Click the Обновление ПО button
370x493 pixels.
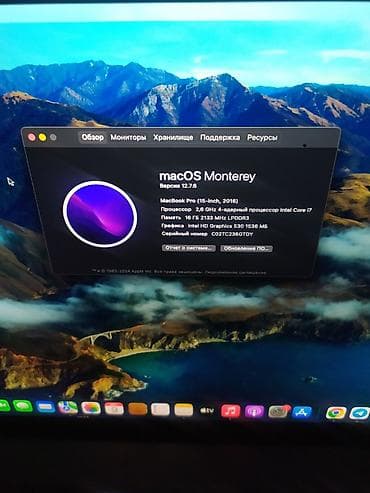click(246, 249)
